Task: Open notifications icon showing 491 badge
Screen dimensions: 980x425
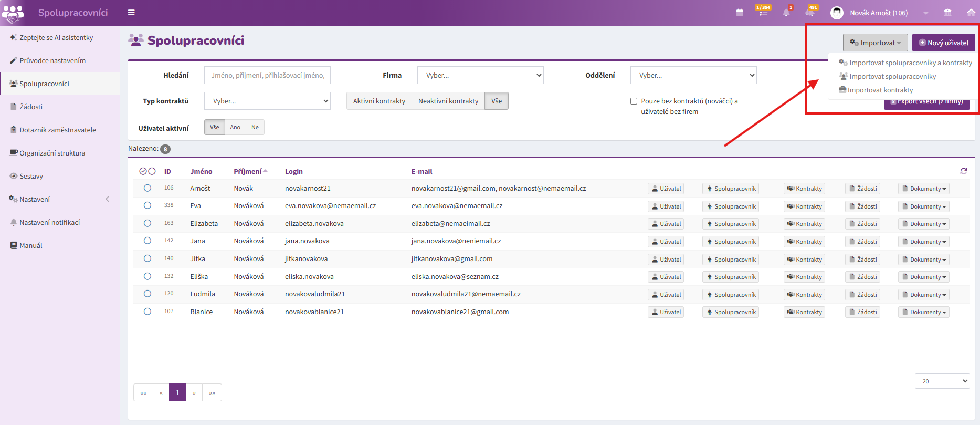Action: (810, 12)
